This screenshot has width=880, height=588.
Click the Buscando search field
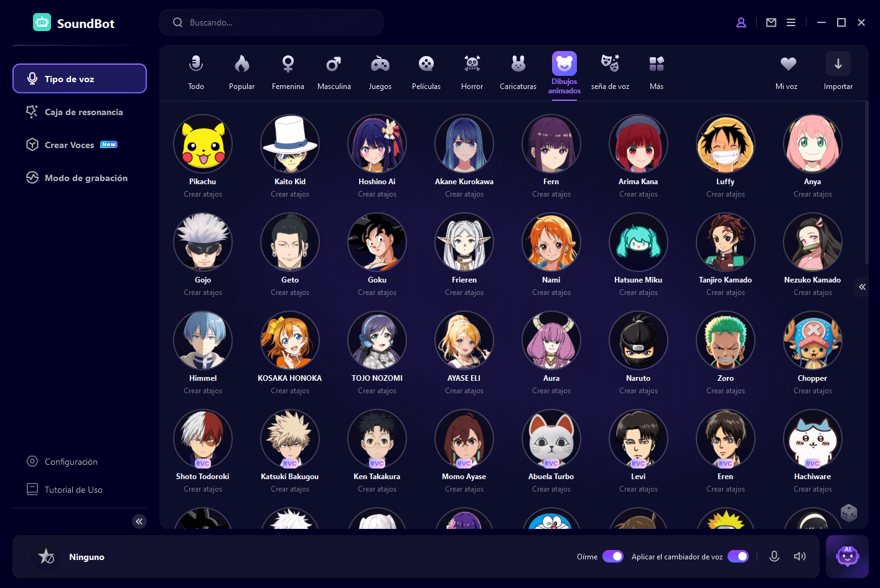click(x=271, y=22)
